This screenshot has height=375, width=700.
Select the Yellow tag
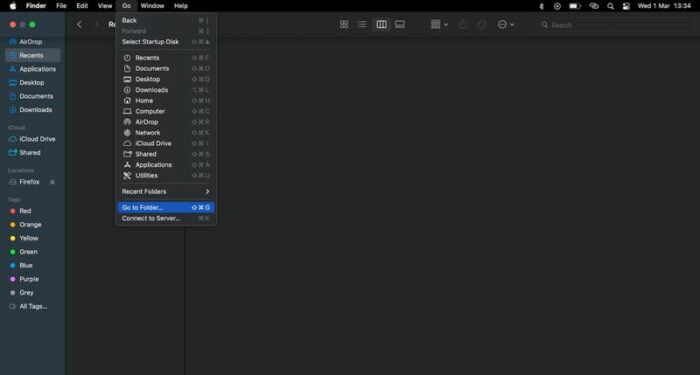pyautogui.click(x=33, y=238)
